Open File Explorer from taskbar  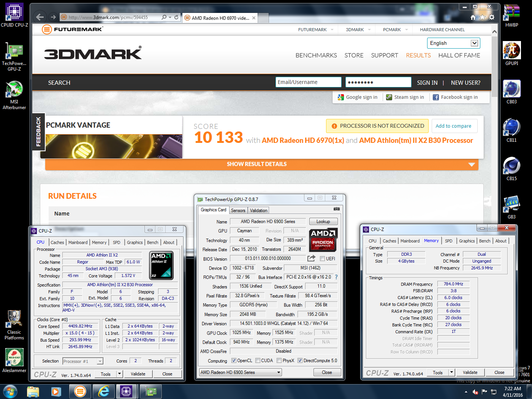coord(33,391)
